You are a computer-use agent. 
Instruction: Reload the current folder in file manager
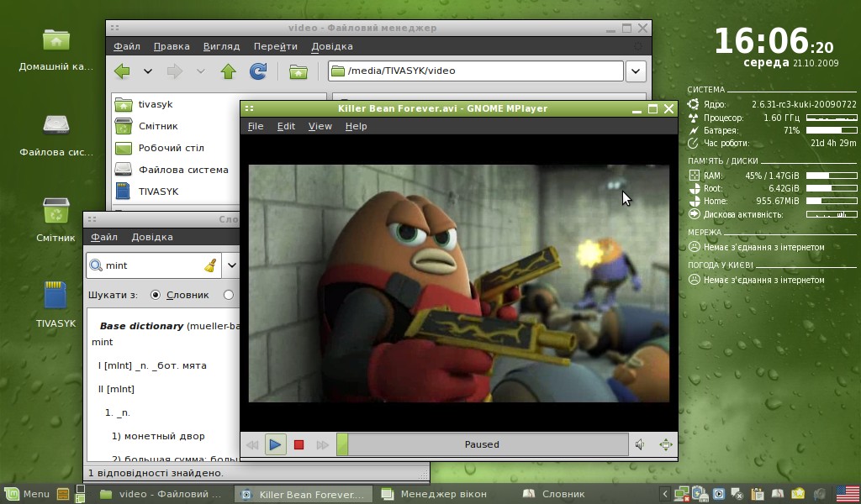coord(258,71)
